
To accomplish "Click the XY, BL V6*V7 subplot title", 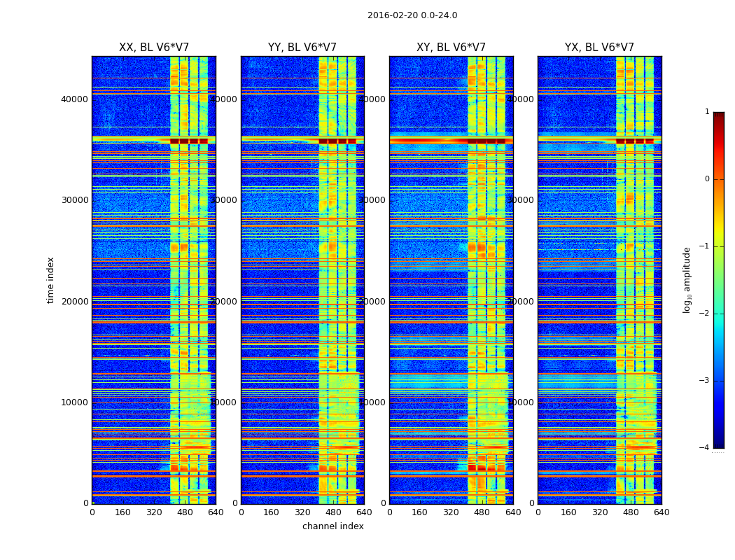I will pos(451,48).
